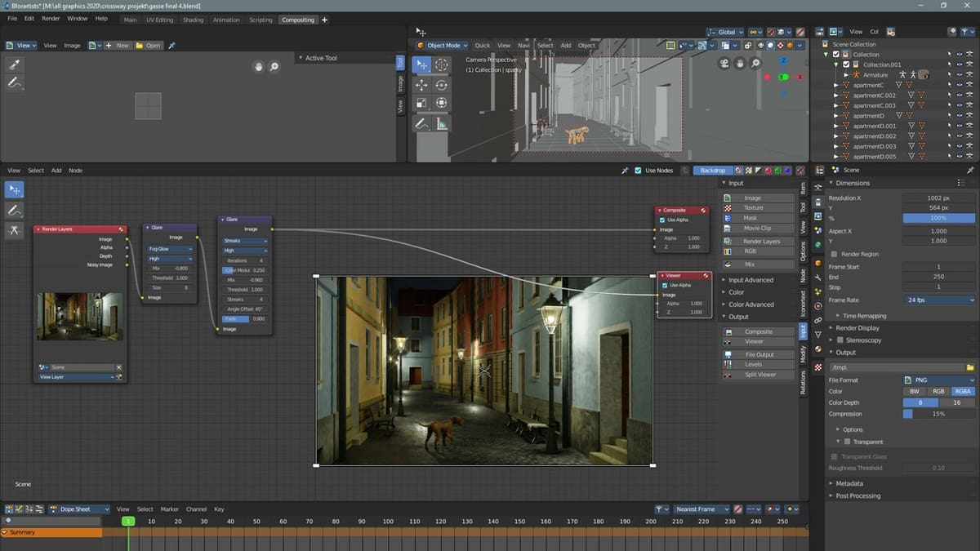Open the Frame Rate 24 fps dropdown

click(938, 300)
